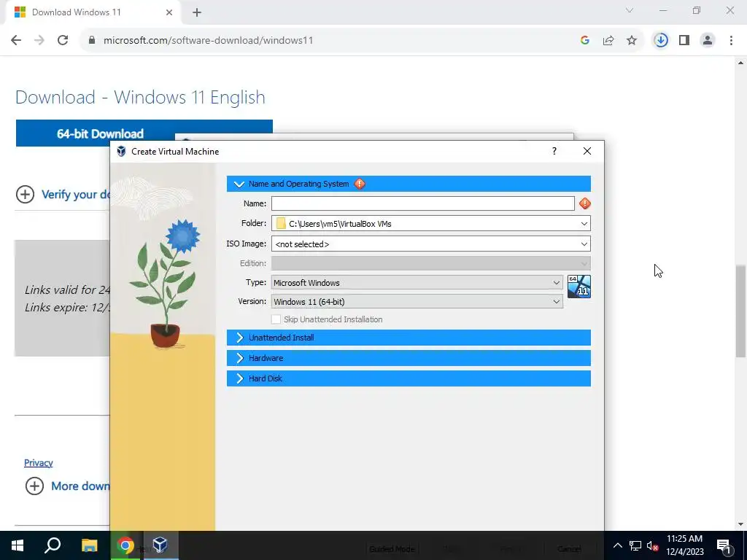Image resolution: width=747 pixels, height=560 pixels.
Task: Close the Download Windows 11 tab
Action: pos(169,12)
